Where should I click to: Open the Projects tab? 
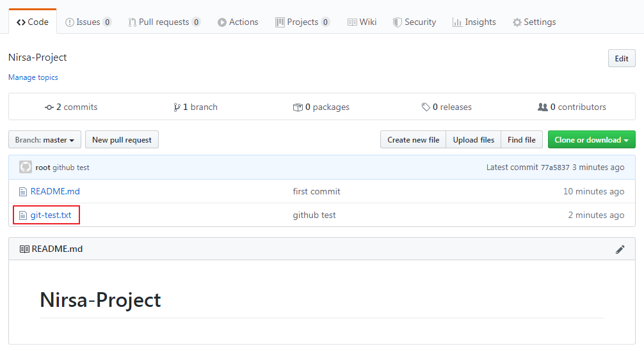click(x=302, y=22)
